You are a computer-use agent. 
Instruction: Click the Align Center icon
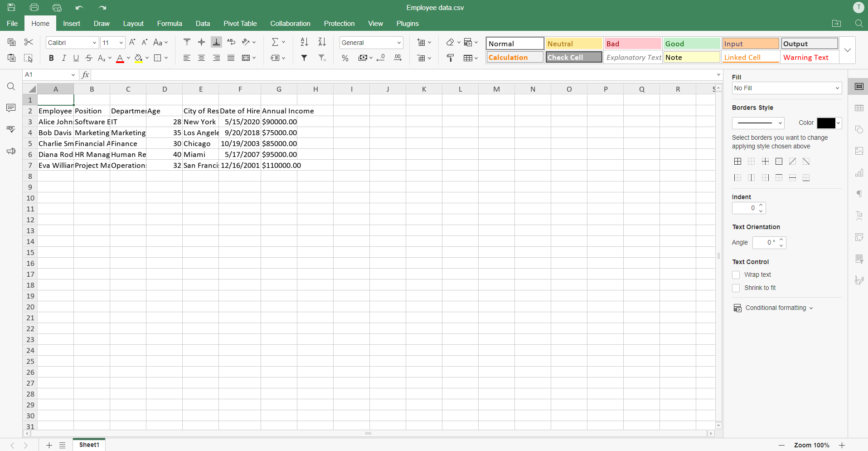click(x=202, y=58)
